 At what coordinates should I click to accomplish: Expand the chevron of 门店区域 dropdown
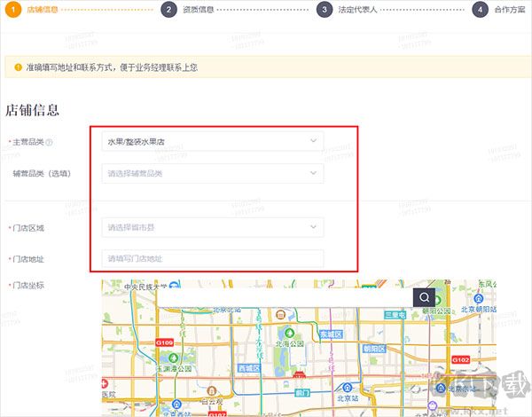[x=314, y=226]
